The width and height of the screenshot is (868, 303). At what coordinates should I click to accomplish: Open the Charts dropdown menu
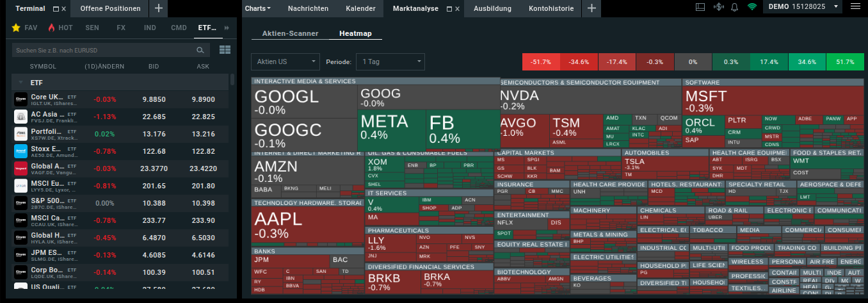click(257, 8)
